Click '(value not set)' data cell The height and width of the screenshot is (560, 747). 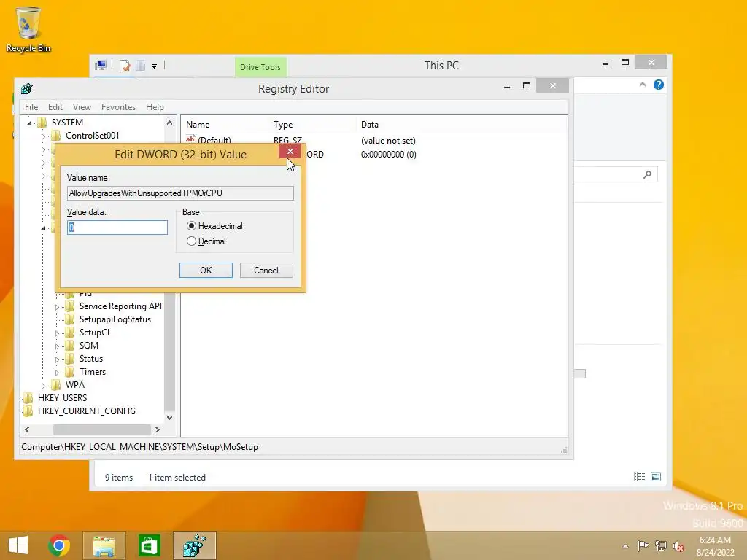[x=388, y=141]
